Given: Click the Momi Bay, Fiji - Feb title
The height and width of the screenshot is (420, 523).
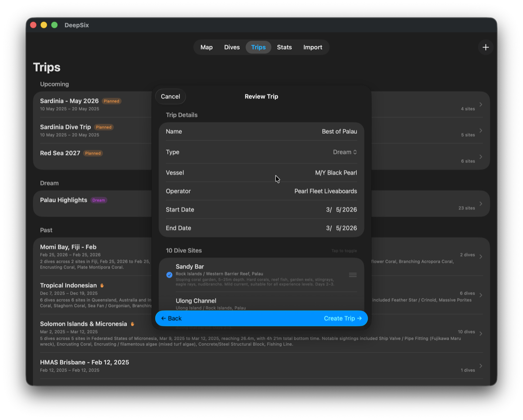Looking at the screenshot, I should 68,247.
